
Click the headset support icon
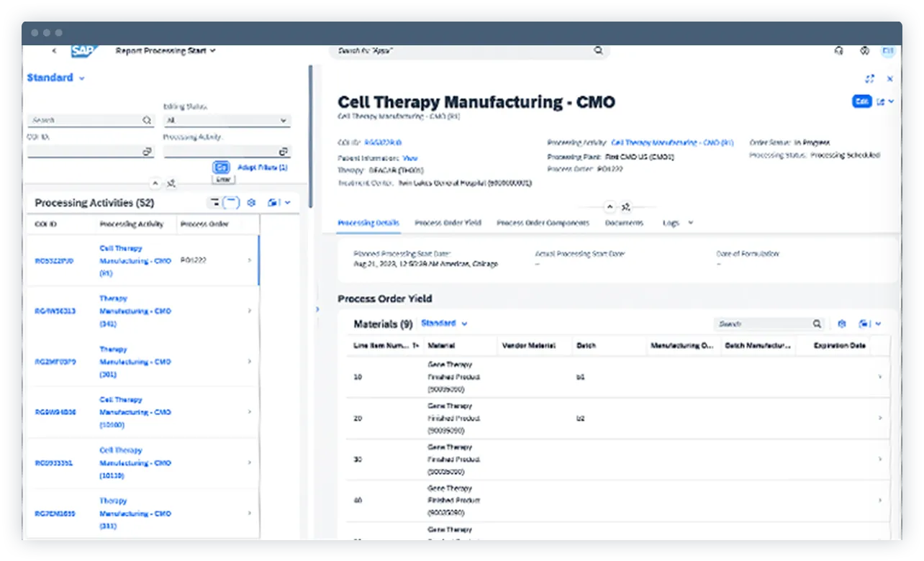(838, 51)
